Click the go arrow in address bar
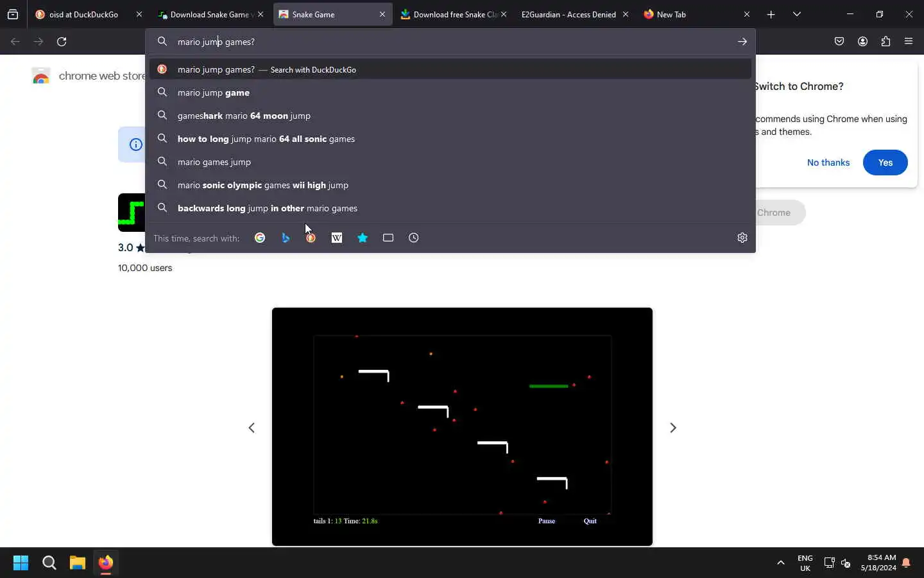Viewport: 924px width, 578px height. pos(742,42)
